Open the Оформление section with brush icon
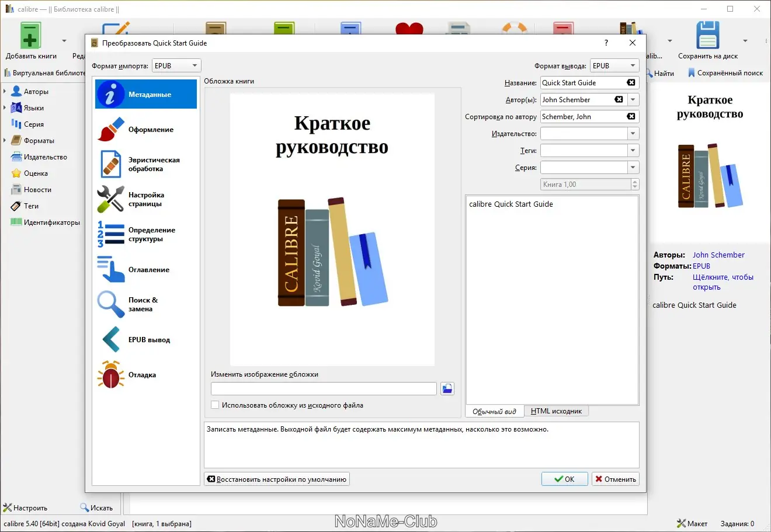 111,130
